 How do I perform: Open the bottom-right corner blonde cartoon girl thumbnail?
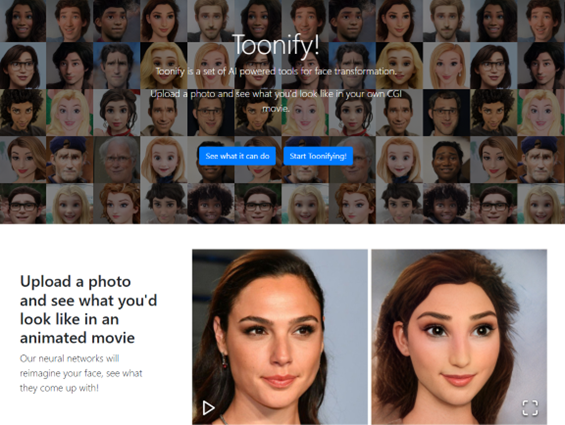pos(541,204)
